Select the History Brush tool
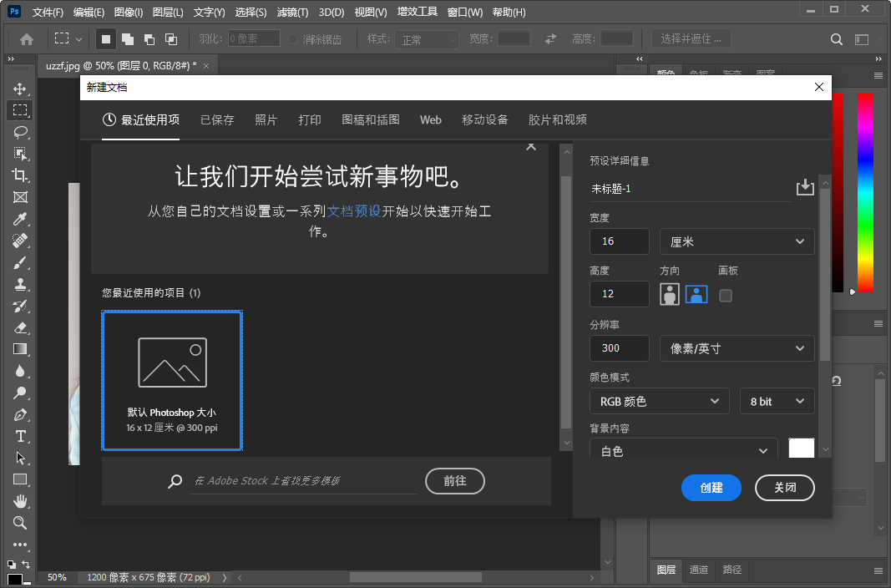The height and width of the screenshot is (588, 891). pos(20,306)
